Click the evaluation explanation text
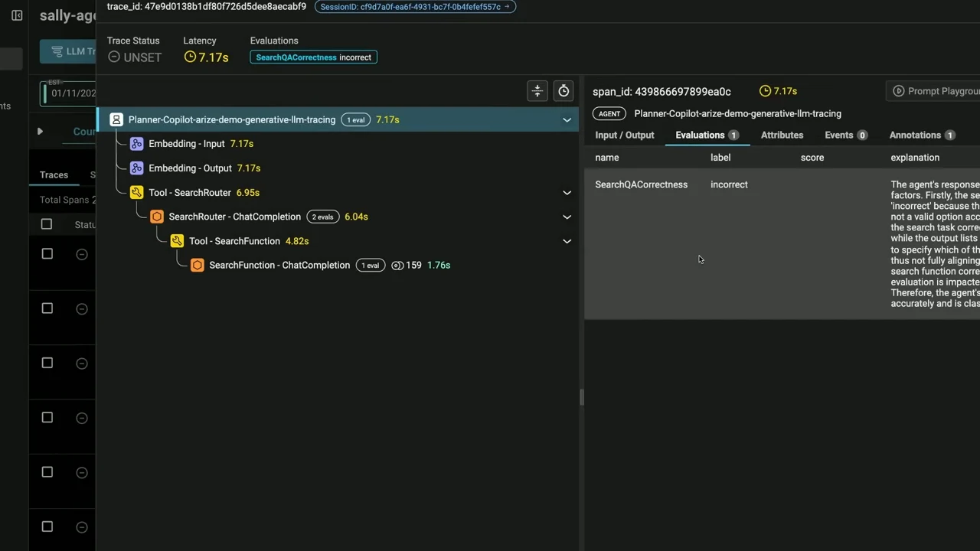Viewport: 980px width, 551px height. [x=935, y=244]
